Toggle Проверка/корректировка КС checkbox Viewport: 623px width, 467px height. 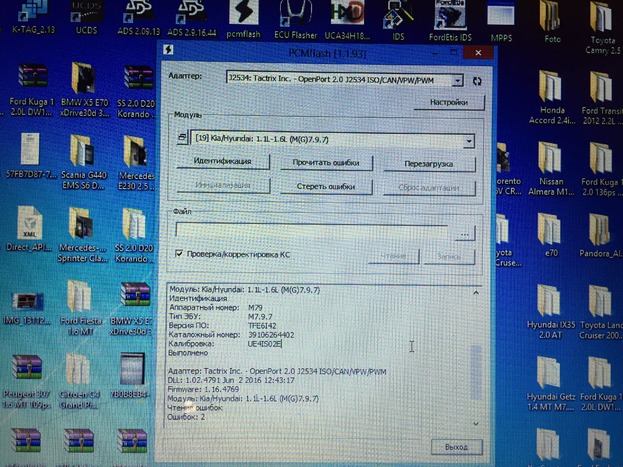(178, 254)
